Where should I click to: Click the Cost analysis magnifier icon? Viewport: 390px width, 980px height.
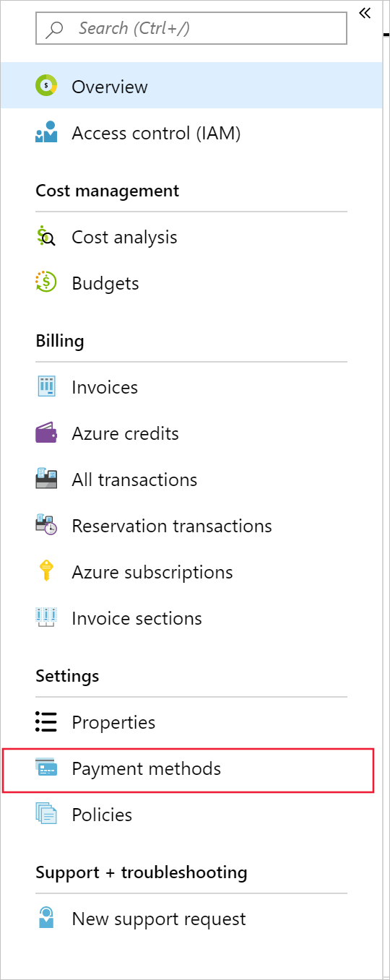(46, 237)
